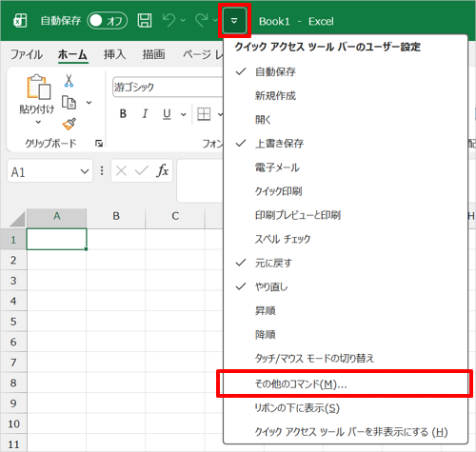476x452 pixels.
Task: Click the Copy icon in clipboard group
Action: point(69,103)
